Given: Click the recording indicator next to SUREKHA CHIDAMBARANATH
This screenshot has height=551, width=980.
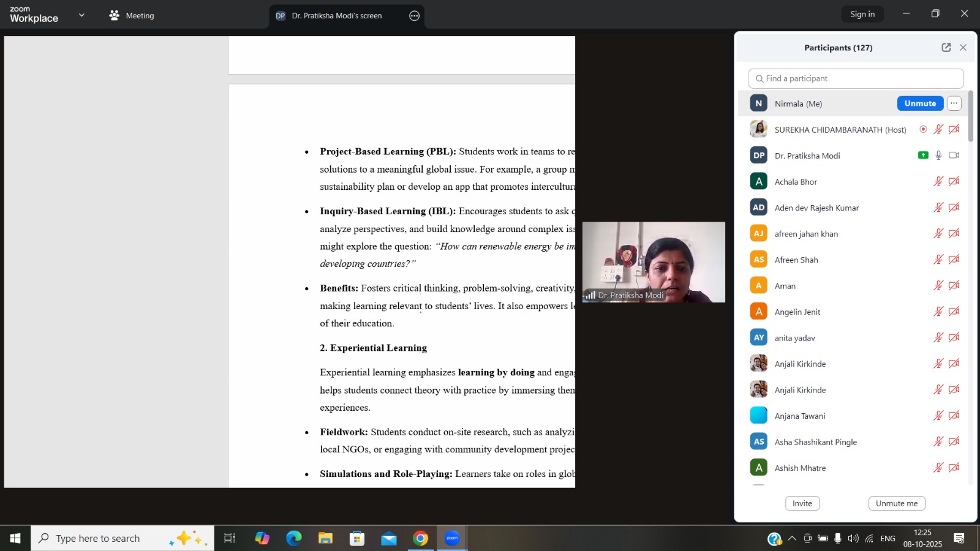Looking at the screenshot, I should click(923, 130).
